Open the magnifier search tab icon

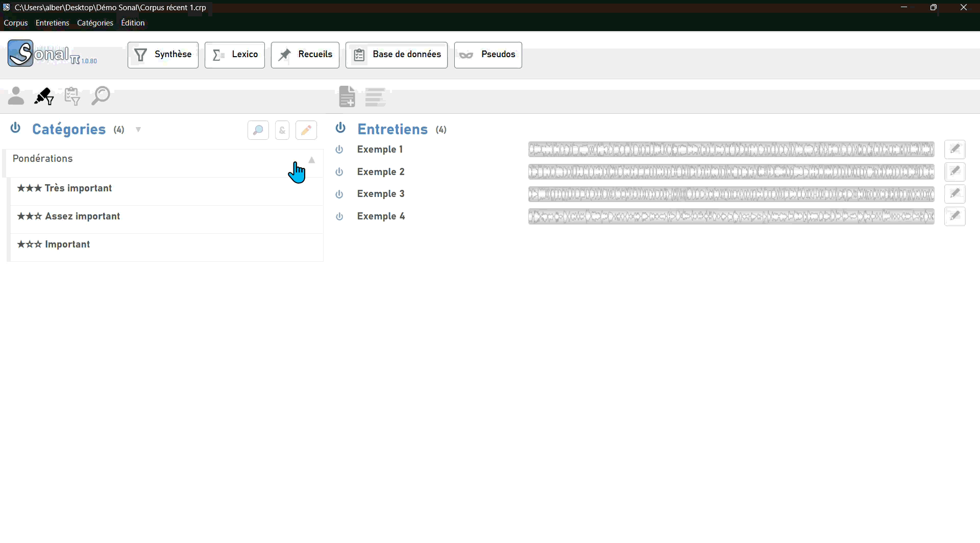[101, 95]
